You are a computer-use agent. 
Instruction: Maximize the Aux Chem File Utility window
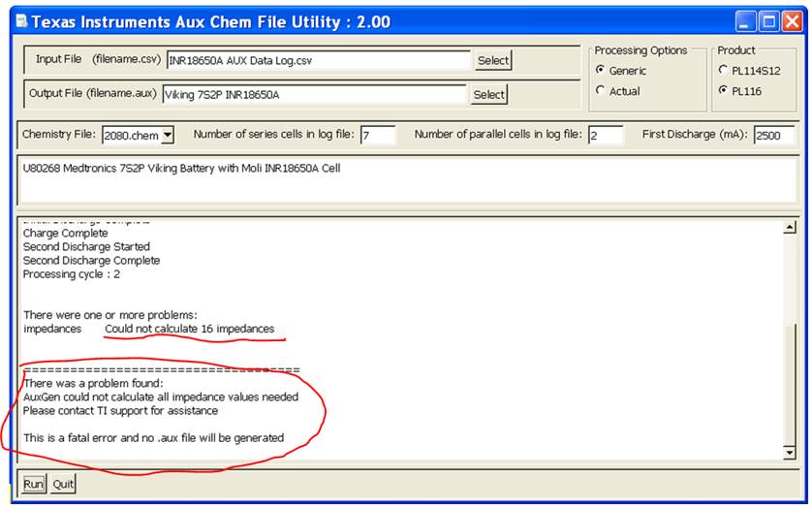[769, 21]
